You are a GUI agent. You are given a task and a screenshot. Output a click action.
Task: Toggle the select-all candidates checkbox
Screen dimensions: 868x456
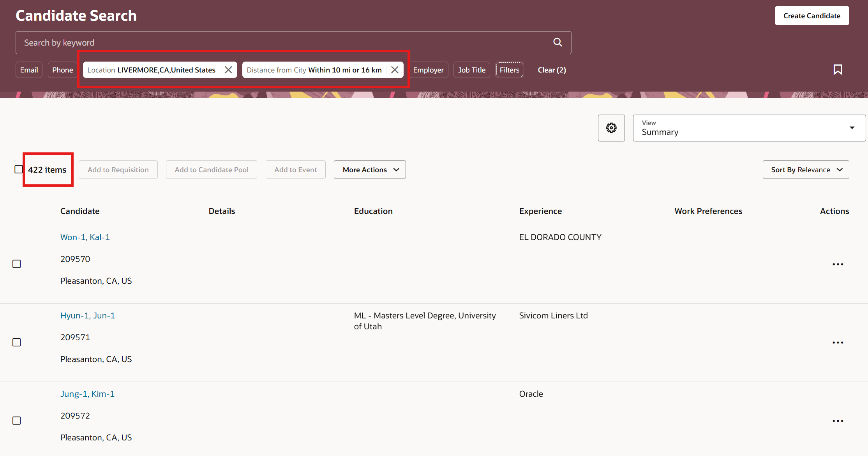[18, 169]
